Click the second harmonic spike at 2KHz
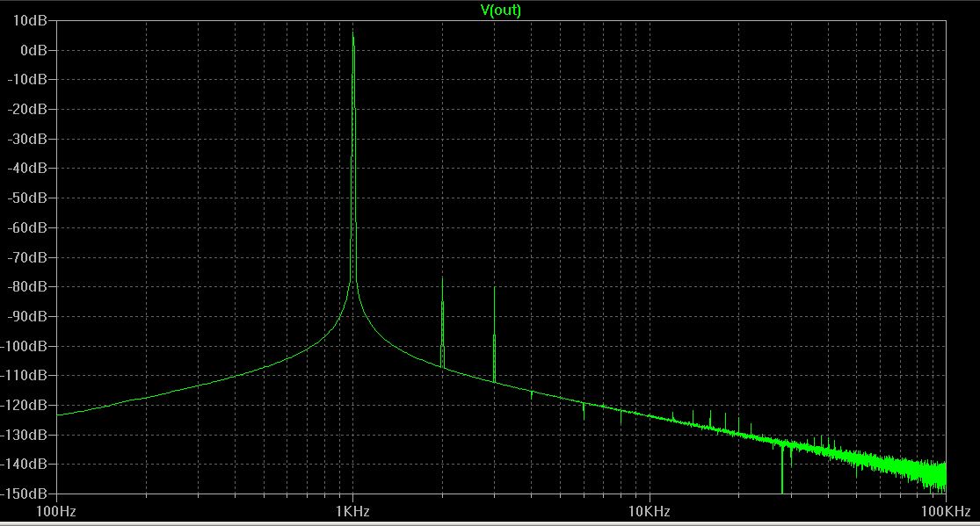This screenshot has height=526, width=980. click(442, 321)
